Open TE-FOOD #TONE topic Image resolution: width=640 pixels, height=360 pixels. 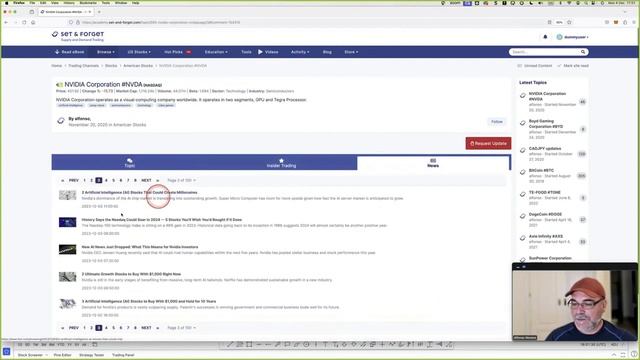(544, 192)
